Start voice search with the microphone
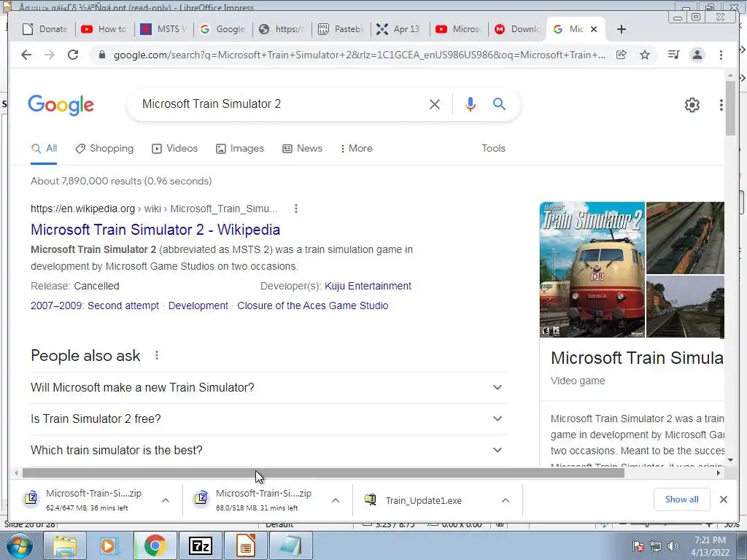Image resolution: width=747 pixels, height=560 pixels. (x=471, y=104)
